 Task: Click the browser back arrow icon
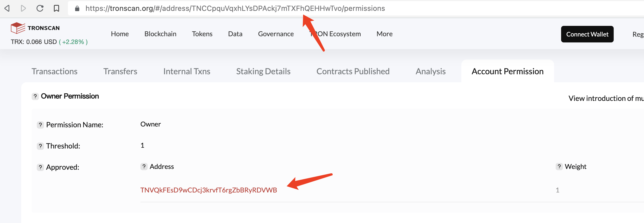7,9
